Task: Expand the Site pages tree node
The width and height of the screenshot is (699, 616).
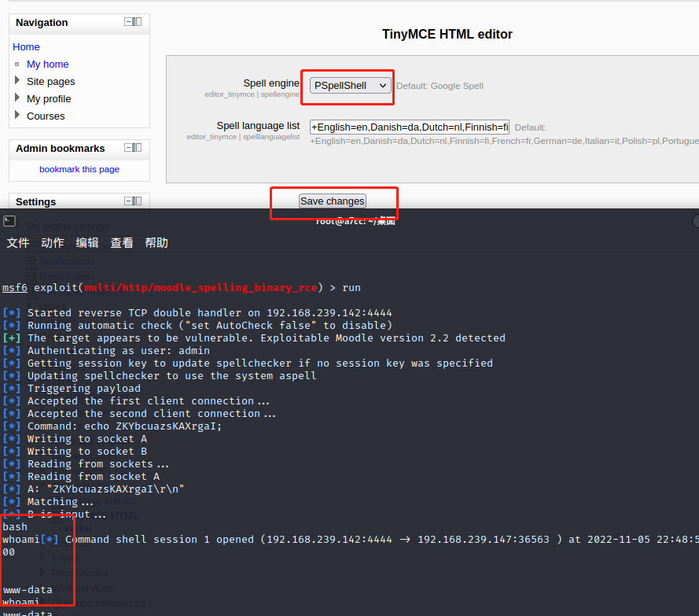Action: tap(17, 80)
